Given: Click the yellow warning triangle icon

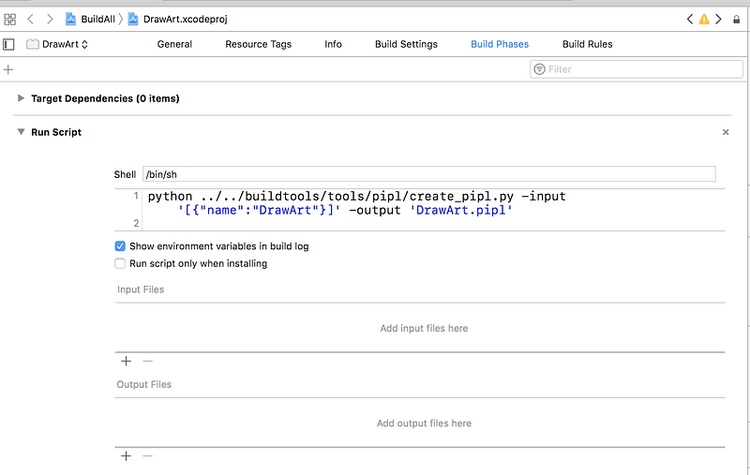Looking at the screenshot, I should click(704, 19).
